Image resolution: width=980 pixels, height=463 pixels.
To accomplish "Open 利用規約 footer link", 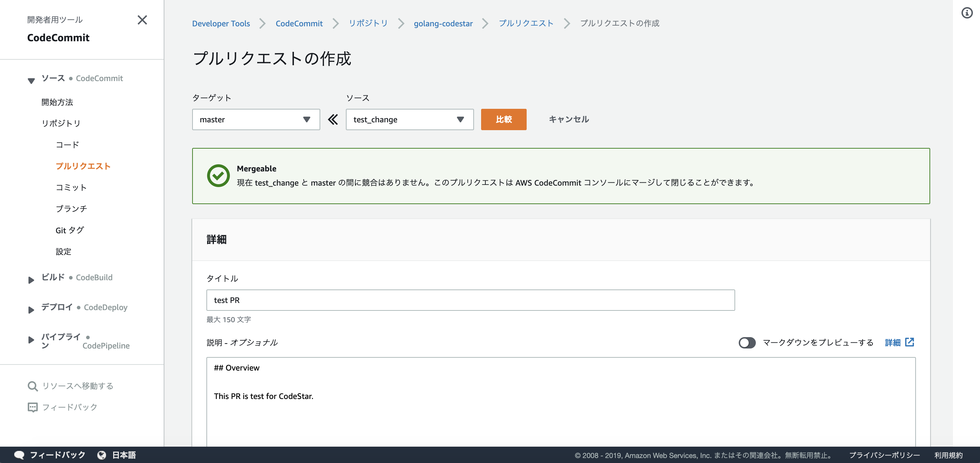I will coord(948,455).
